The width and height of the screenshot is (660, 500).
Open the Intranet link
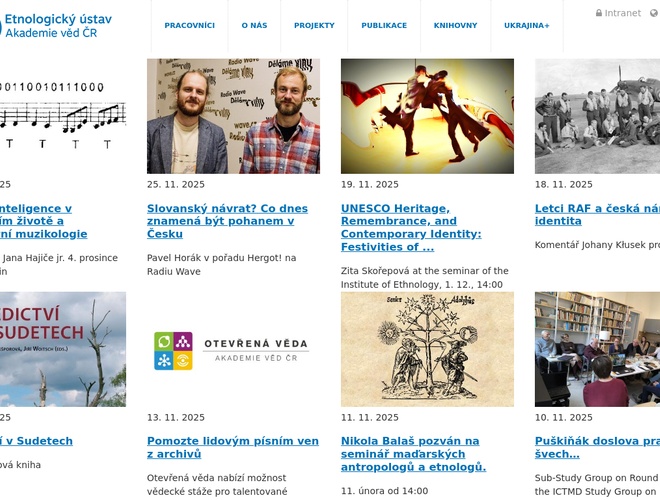[623, 13]
